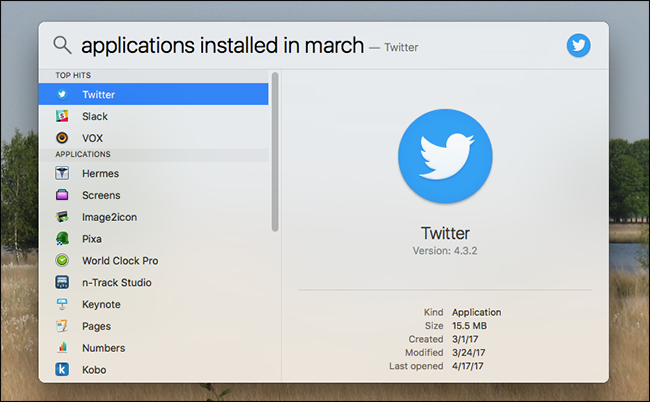Click the Twitter title in preview pane
Viewport: 650px width, 402px height.
(x=445, y=233)
